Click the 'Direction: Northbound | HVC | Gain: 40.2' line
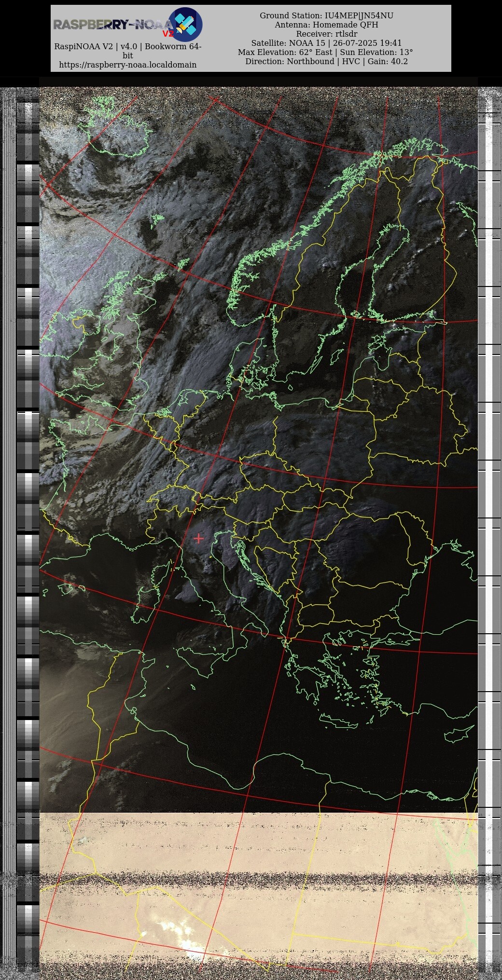This screenshot has width=502, height=980. (326, 61)
